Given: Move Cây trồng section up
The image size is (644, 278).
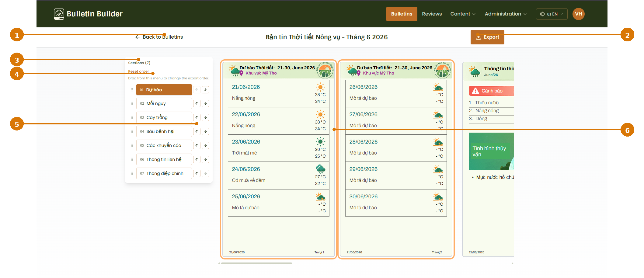Looking at the screenshot, I should pos(197,117).
